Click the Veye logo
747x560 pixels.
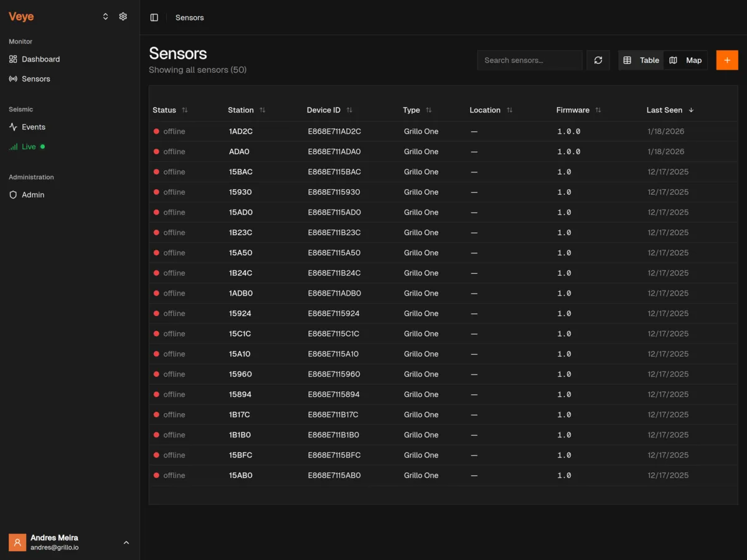(21, 16)
